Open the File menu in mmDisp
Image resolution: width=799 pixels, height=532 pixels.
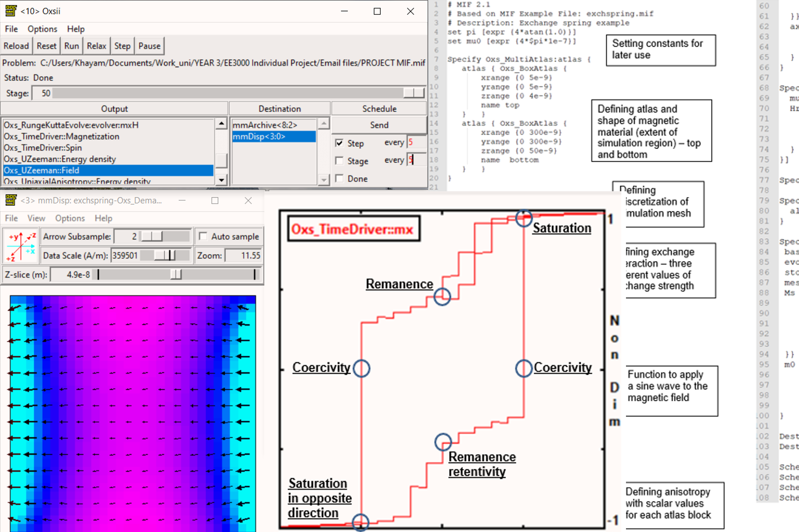click(11, 218)
